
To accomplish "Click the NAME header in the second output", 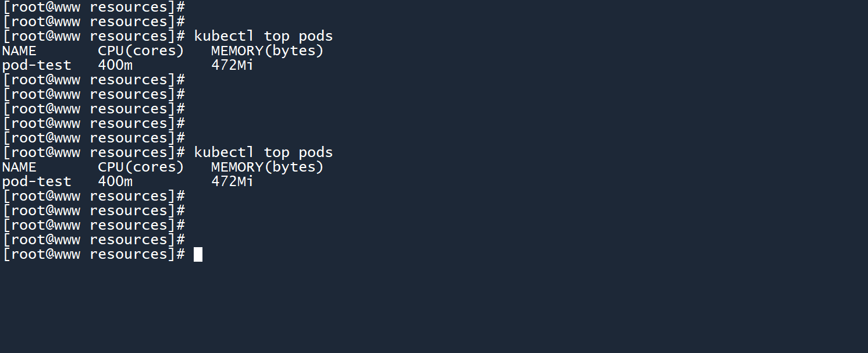I will (19, 167).
